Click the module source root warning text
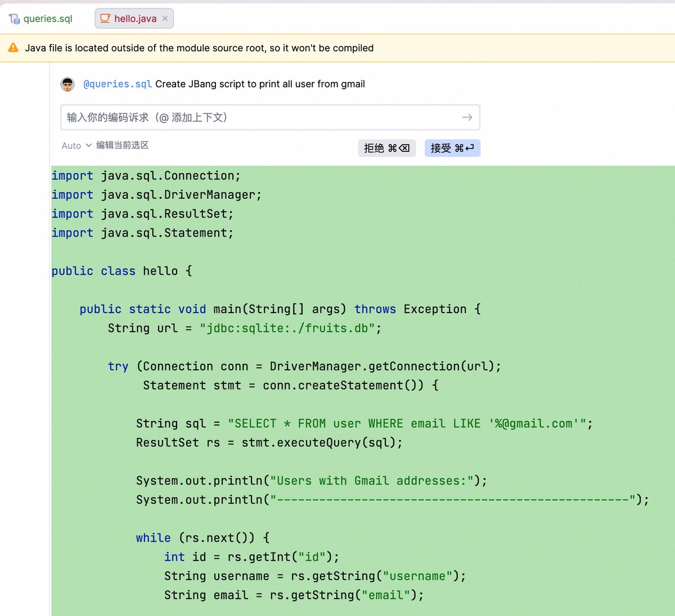Viewport: 675px width, 616px height. pyautogui.click(x=199, y=48)
